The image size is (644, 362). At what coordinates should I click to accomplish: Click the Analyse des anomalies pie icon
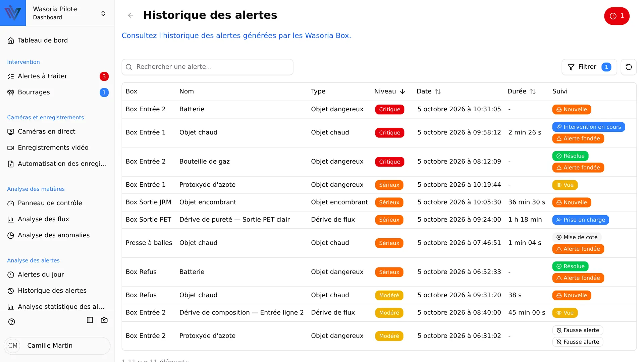coord(11,235)
